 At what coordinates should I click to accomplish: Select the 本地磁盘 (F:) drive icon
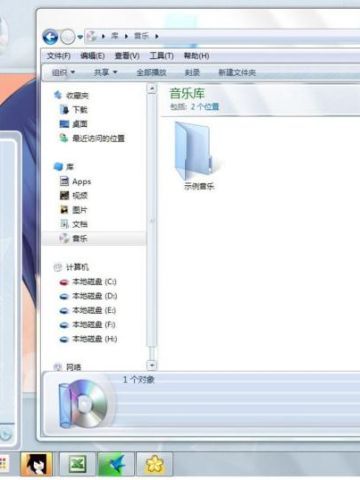click(64, 325)
